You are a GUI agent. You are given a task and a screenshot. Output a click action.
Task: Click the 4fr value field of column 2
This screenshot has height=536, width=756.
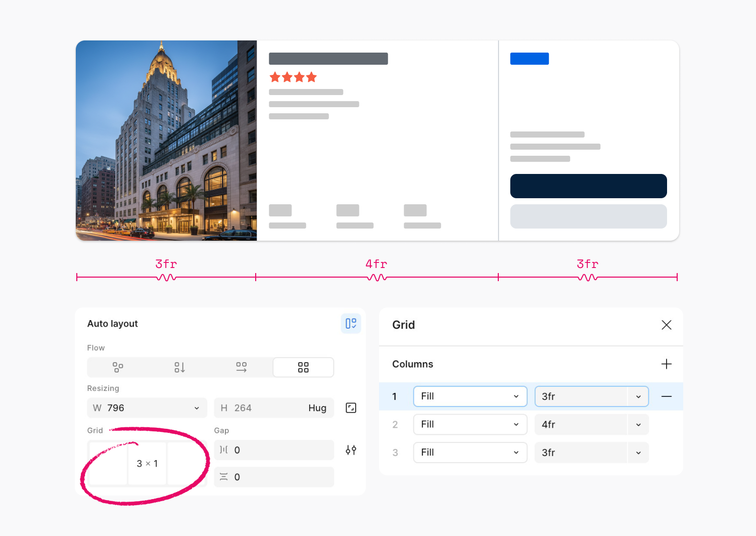581,425
